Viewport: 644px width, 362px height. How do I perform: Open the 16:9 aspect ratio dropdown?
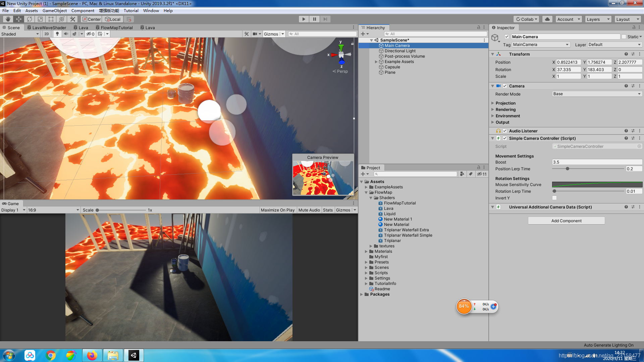[x=53, y=210]
